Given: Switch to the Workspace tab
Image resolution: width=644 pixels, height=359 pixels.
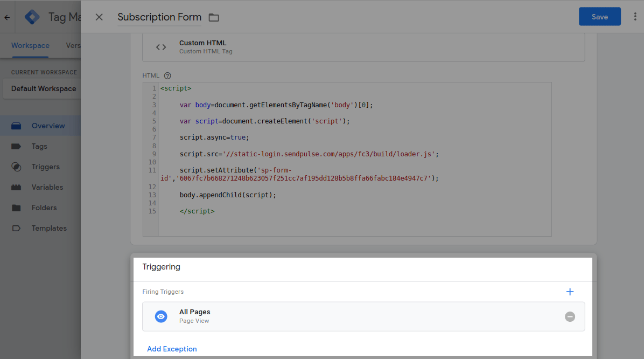Looking at the screenshot, I should (x=30, y=46).
